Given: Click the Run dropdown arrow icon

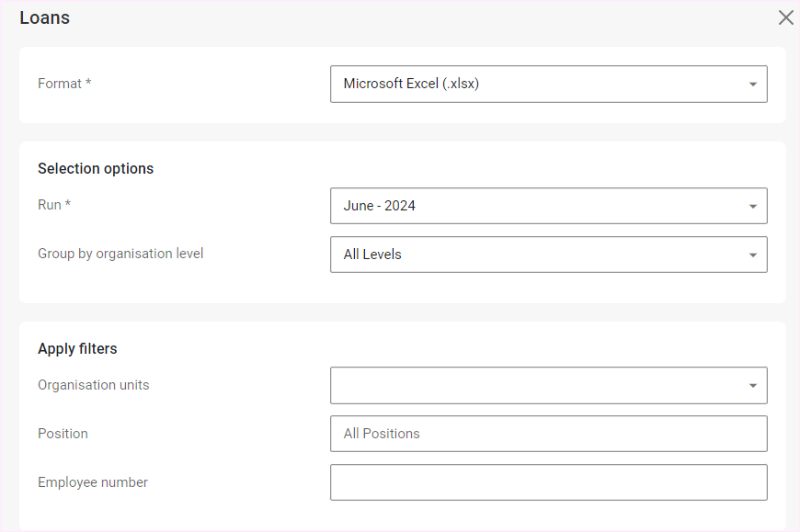Looking at the screenshot, I should click(752, 207).
